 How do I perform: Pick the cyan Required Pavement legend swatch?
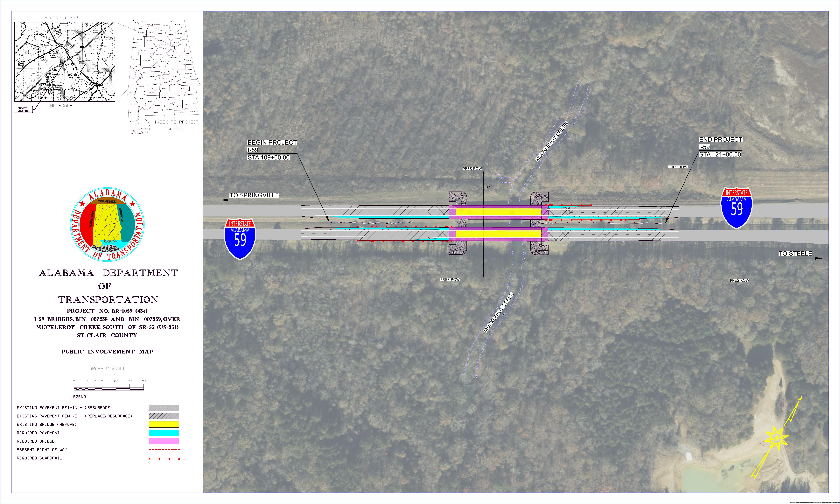coord(164,433)
